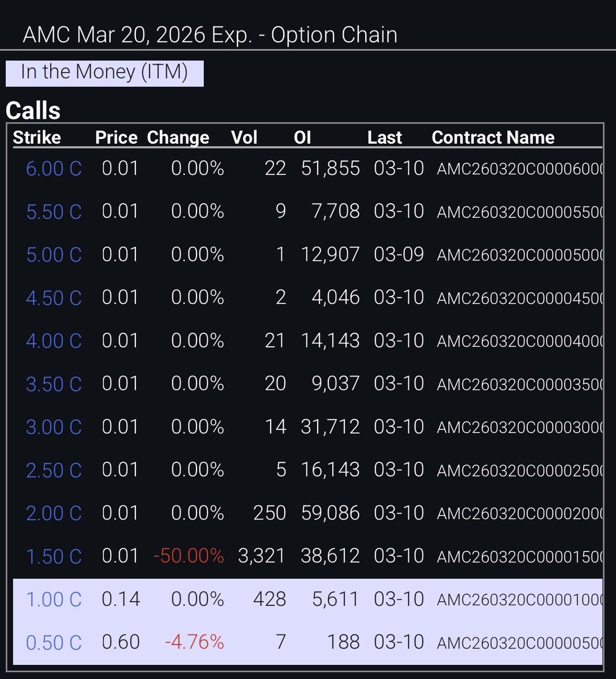
Task: Open the 4.50 C strike link
Action: [x=54, y=298]
